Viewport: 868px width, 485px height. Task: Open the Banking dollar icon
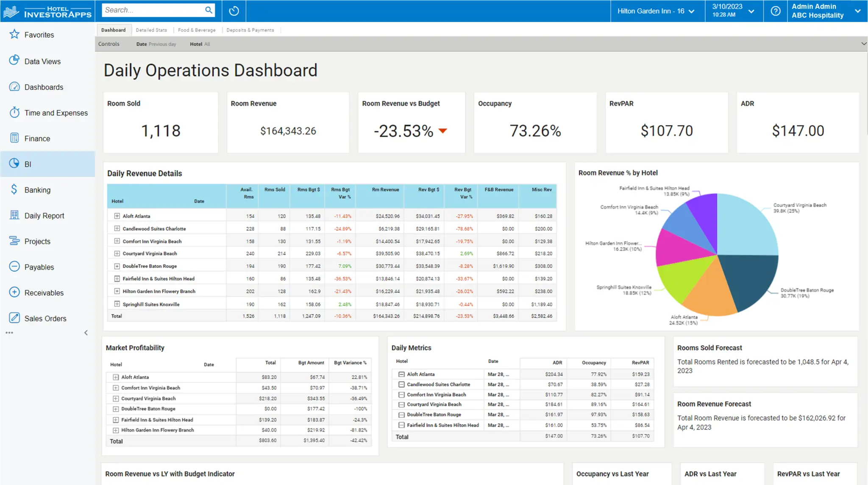[x=14, y=190]
